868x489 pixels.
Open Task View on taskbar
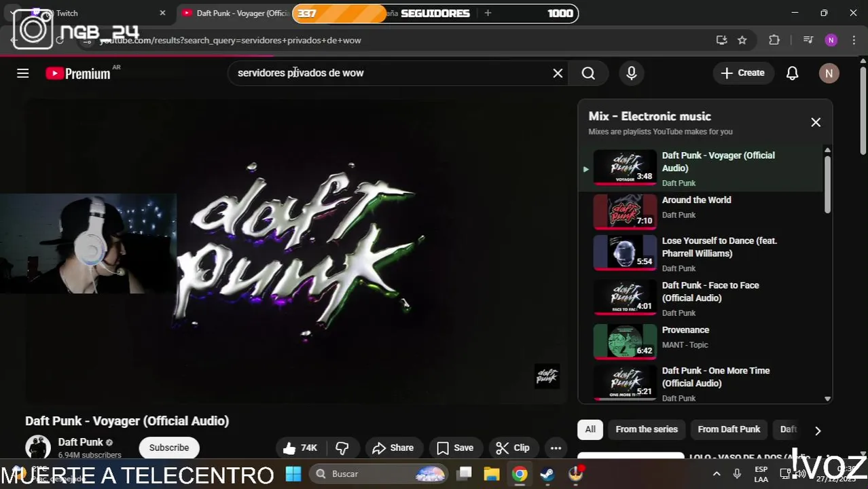(x=465, y=473)
